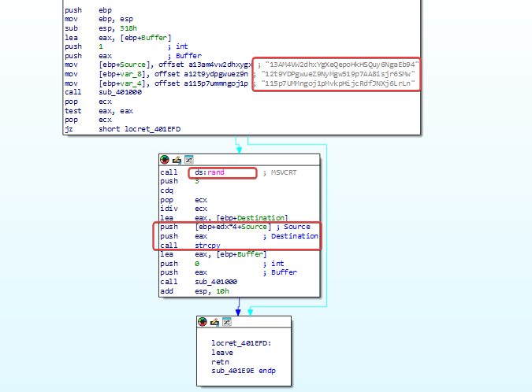Click the 'cdq' instruction
532x392 pixels.
(x=166, y=190)
